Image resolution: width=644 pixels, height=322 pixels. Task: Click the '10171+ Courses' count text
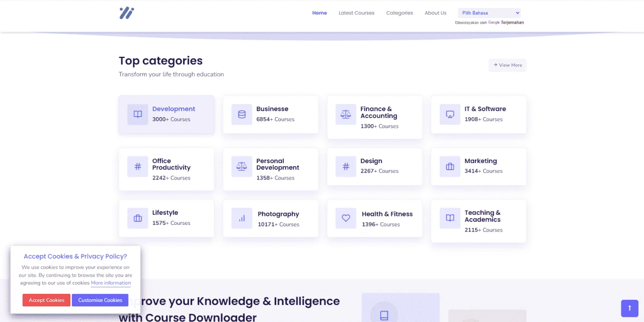(x=279, y=225)
